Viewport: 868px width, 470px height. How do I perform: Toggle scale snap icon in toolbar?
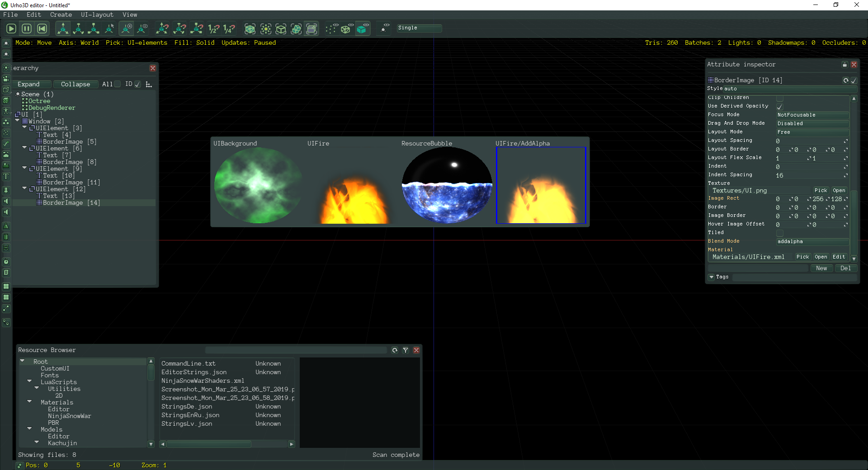[x=197, y=28]
